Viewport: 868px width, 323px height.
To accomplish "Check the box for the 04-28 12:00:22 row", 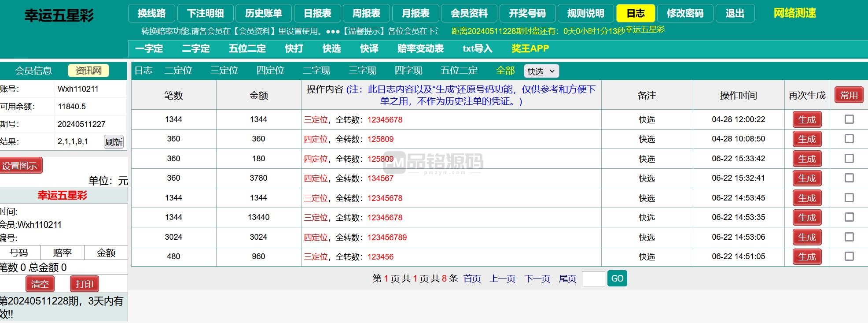I will click(849, 119).
